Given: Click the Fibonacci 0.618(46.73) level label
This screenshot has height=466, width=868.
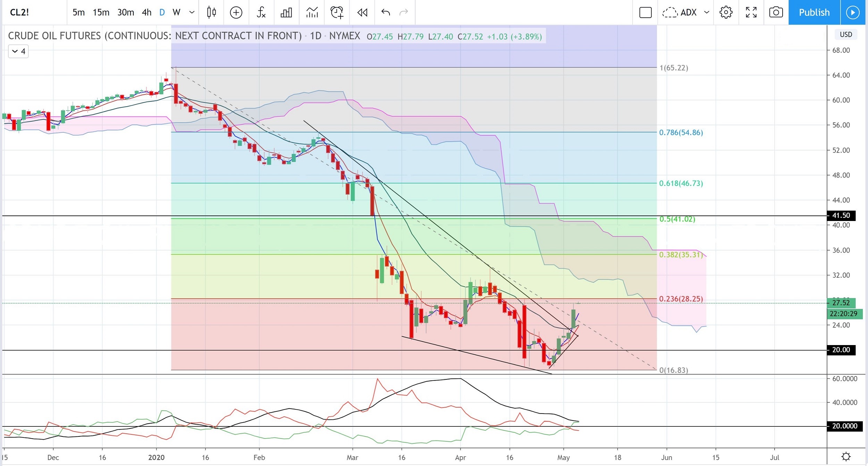Looking at the screenshot, I should point(681,183).
